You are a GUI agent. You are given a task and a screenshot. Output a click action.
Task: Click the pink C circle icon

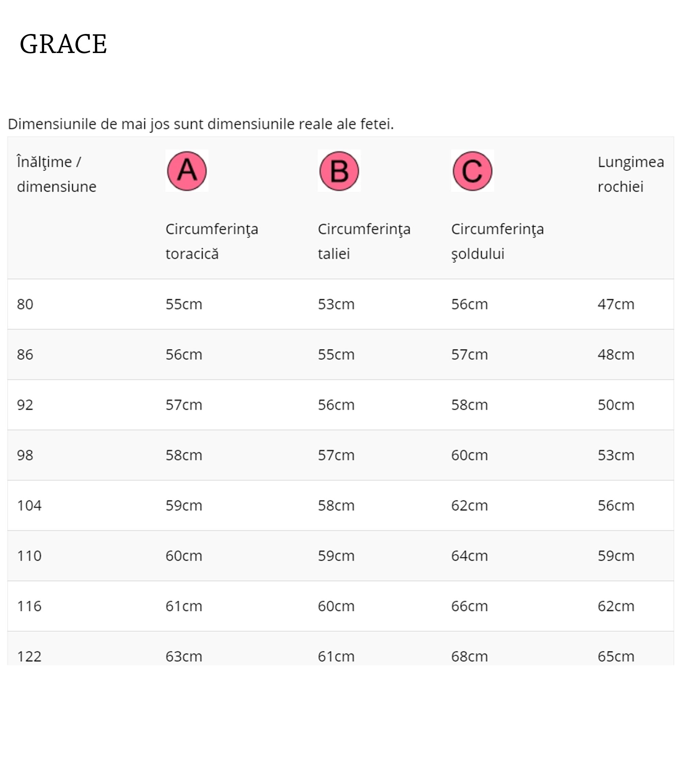pyautogui.click(x=473, y=171)
